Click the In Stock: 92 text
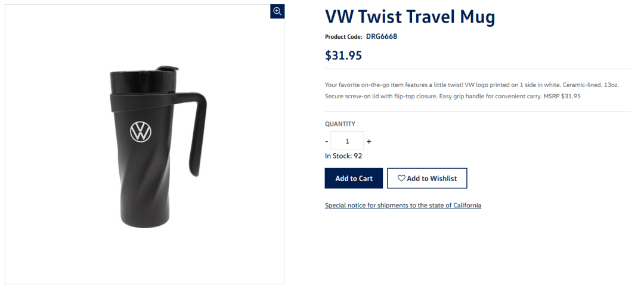This screenshot has width=644, height=286. [x=343, y=156]
